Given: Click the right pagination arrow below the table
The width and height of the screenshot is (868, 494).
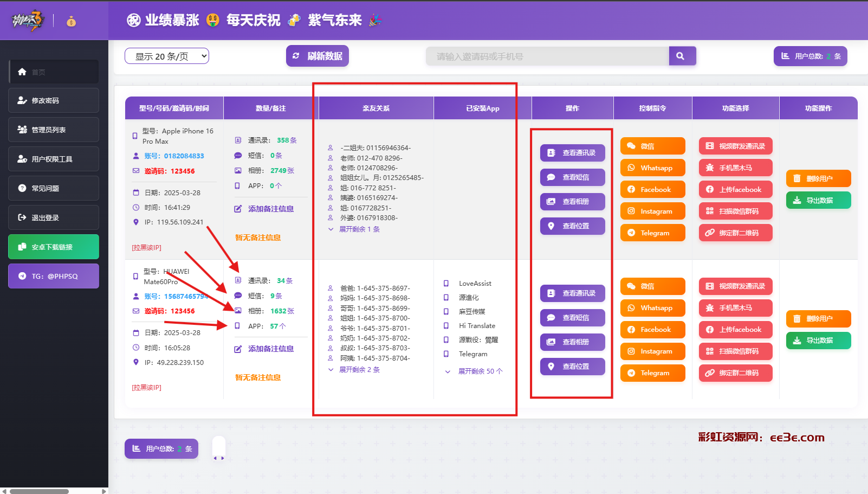Looking at the screenshot, I should click(223, 458).
